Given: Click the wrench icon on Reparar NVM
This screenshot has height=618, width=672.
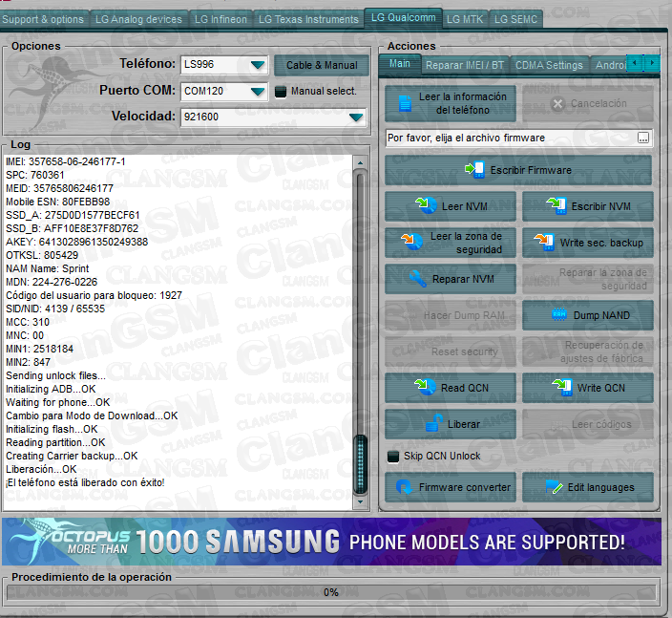Looking at the screenshot, I should [x=417, y=279].
